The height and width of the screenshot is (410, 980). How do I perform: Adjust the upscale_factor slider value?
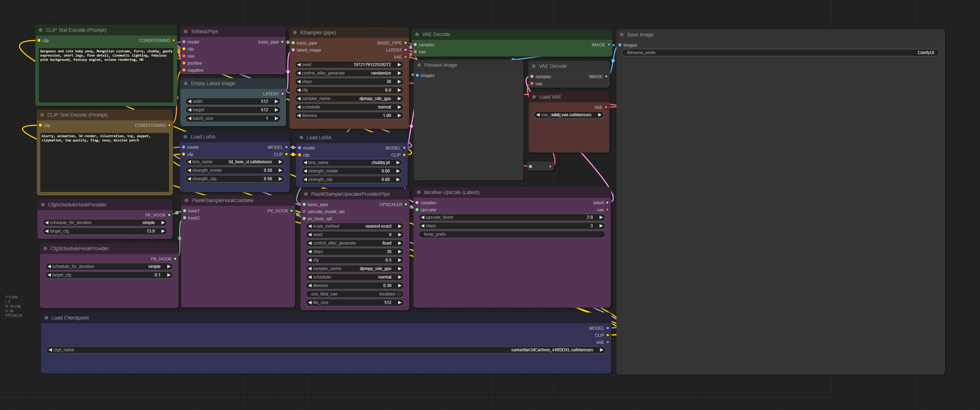tap(512, 218)
